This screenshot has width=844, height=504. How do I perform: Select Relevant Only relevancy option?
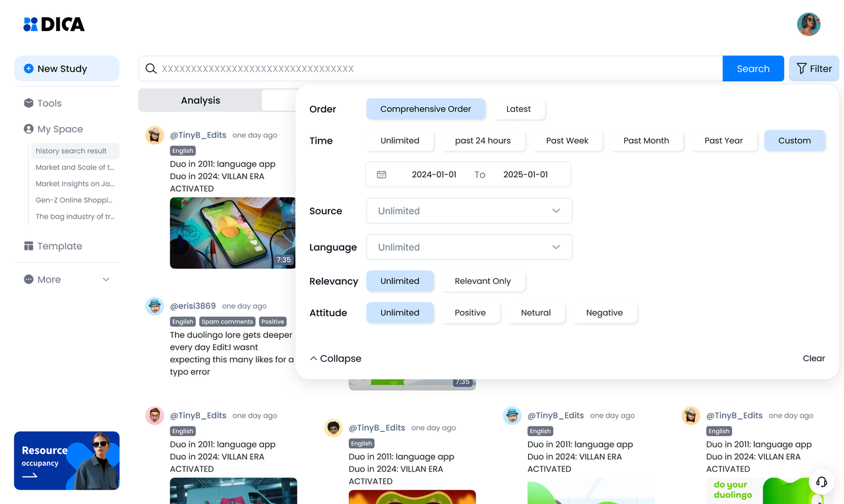[x=483, y=281]
